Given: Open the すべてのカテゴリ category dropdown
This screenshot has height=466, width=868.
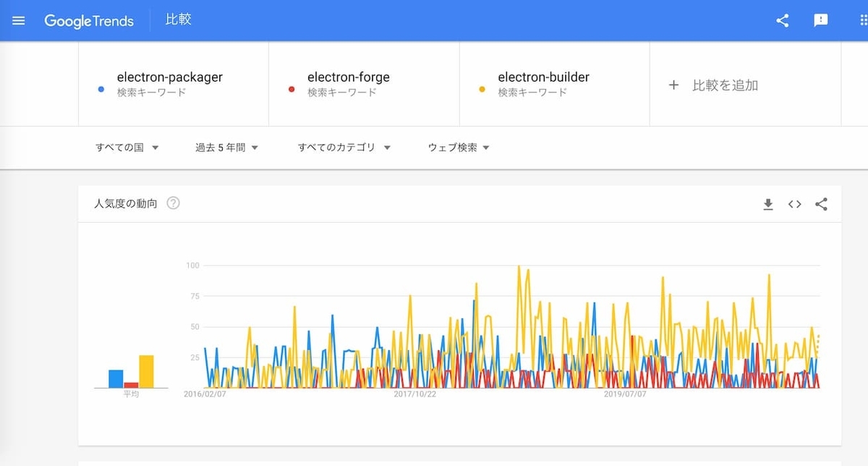Looking at the screenshot, I should pos(344,147).
